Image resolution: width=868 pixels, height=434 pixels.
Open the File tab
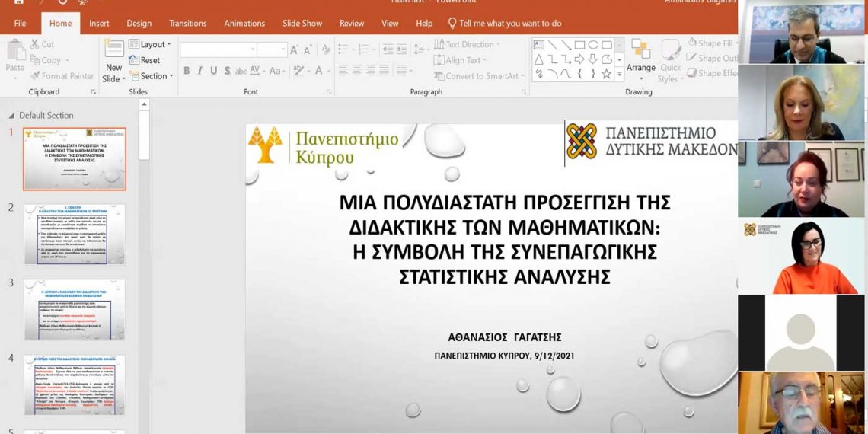click(20, 24)
